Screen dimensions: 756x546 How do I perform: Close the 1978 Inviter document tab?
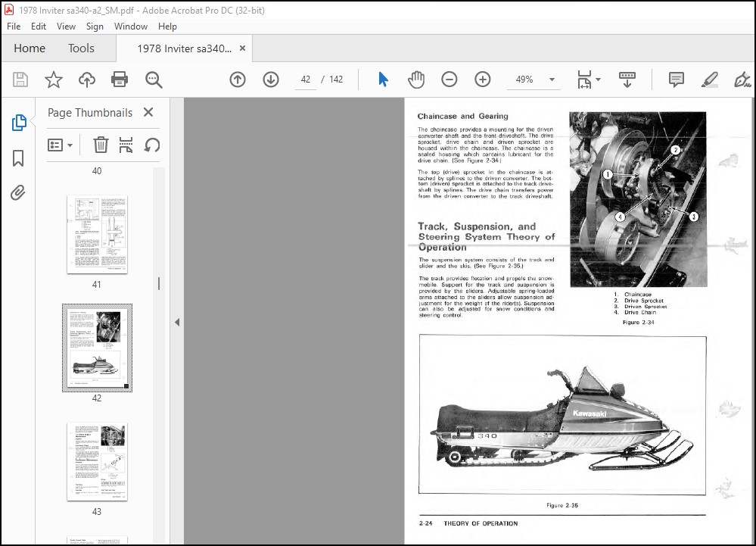(x=242, y=48)
